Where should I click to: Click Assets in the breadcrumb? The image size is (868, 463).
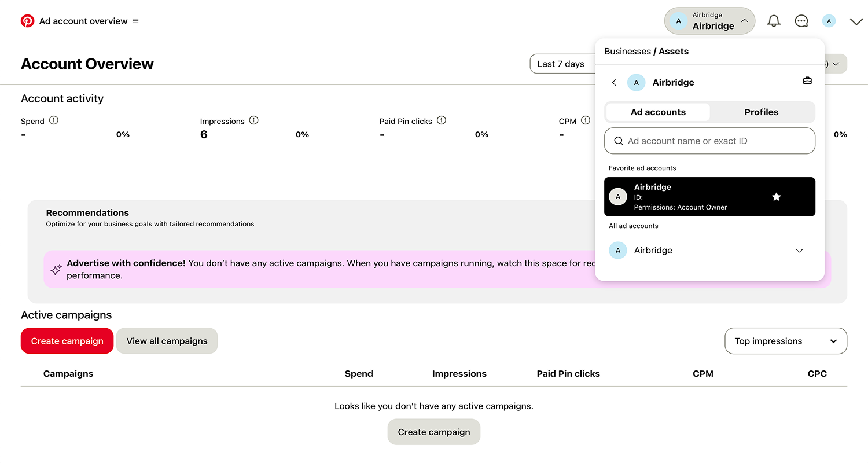coord(674,52)
